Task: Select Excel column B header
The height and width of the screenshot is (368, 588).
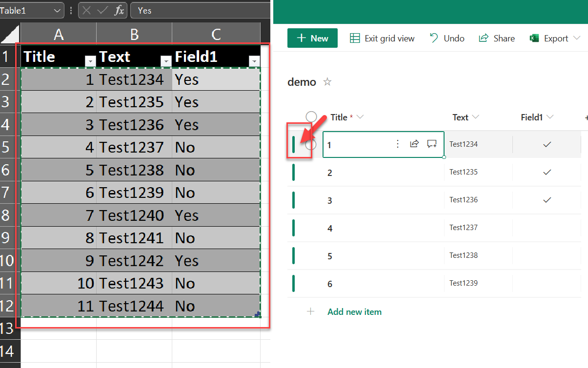Action: pyautogui.click(x=134, y=34)
